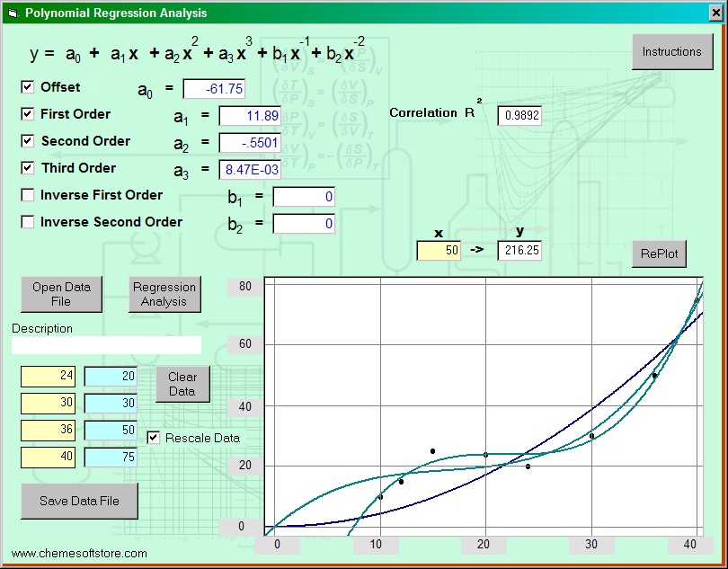Select the data cell containing 75

click(111, 458)
